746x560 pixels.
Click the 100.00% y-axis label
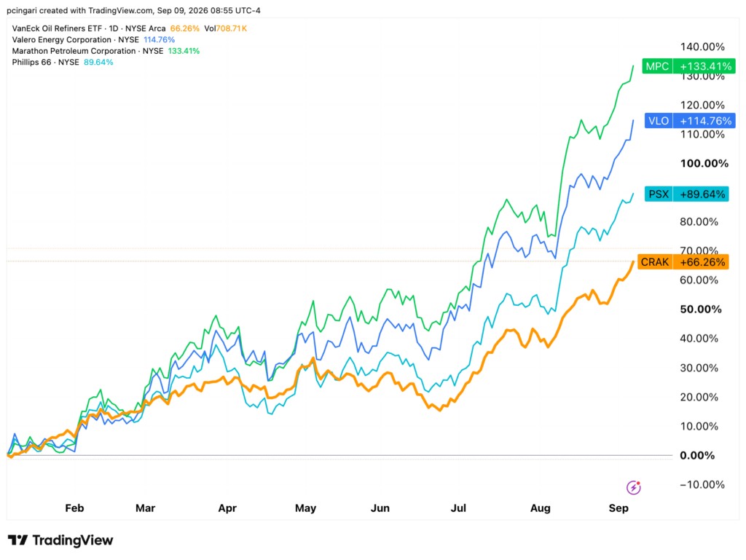click(704, 164)
